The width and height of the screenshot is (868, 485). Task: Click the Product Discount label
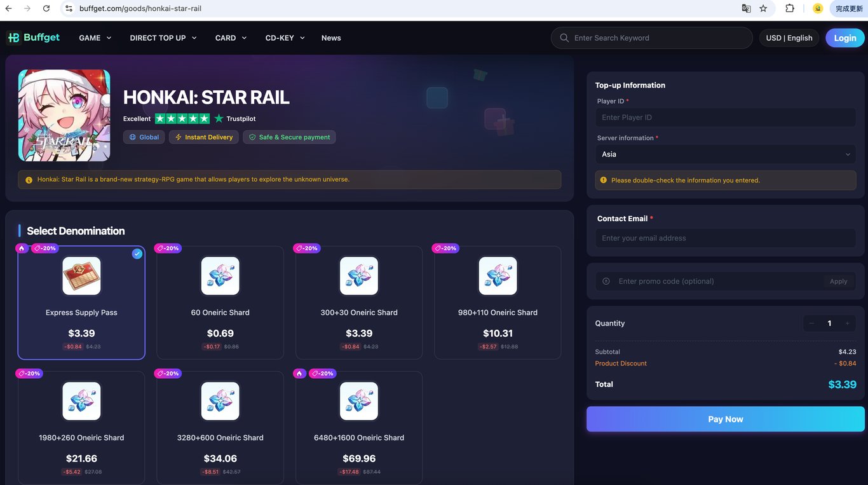click(x=621, y=364)
